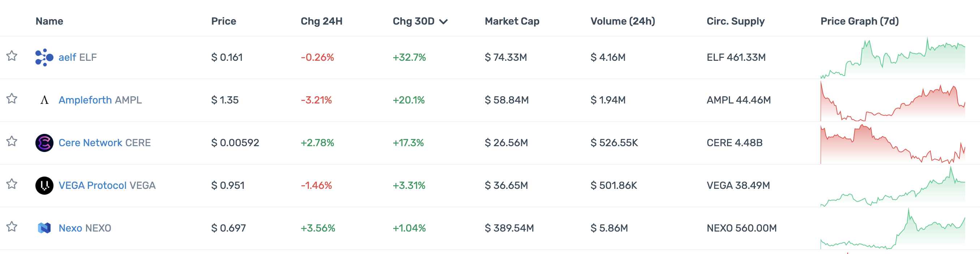
Task: Star the VEGA Protocol row
Action: tap(12, 184)
